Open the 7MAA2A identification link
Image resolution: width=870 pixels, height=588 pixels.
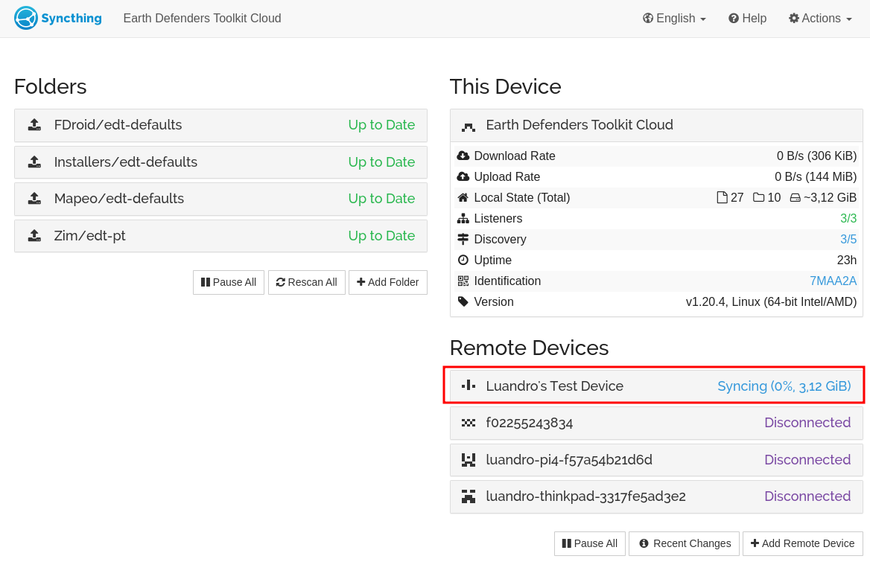(x=833, y=281)
